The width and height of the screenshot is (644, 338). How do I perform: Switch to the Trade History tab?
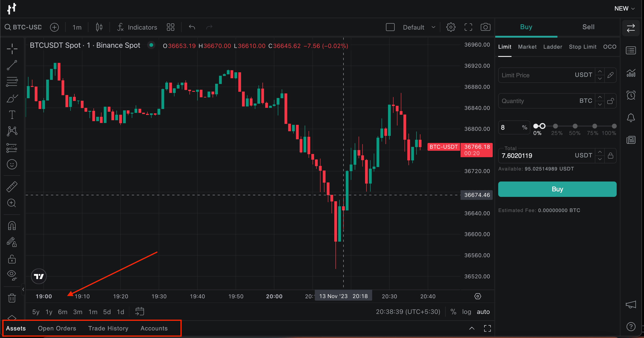coord(108,328)
